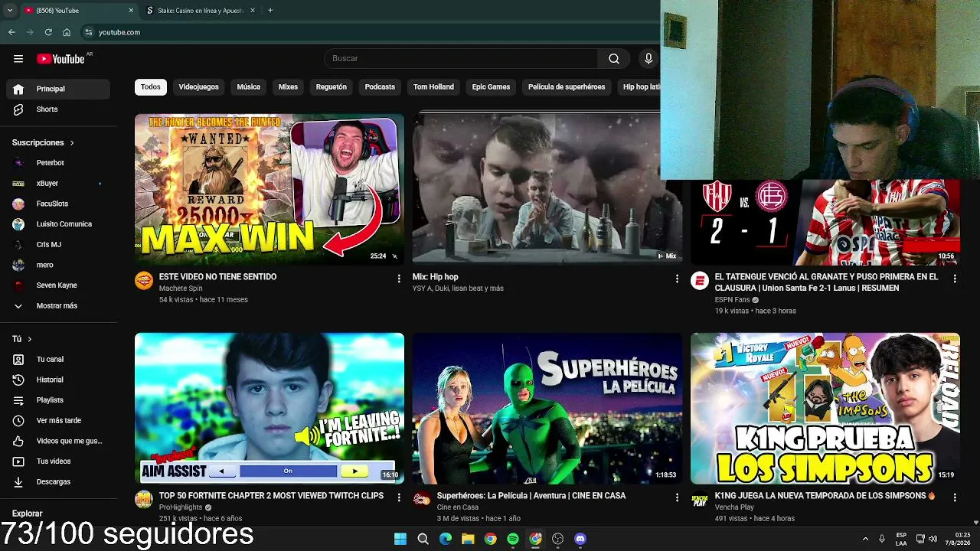The width and height of the screenshot is (980, 551).
Task: Open Microsoft Edge from the taskbar
Action: [x=446, y=539]
